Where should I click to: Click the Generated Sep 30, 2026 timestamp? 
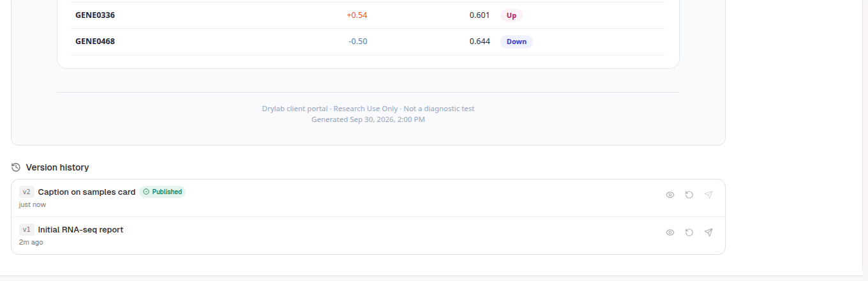(368, 119)
